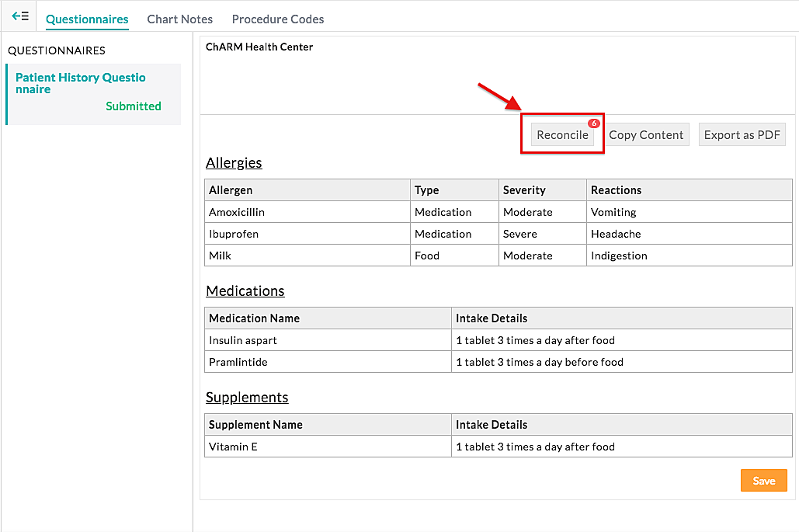Export the questionnaire as PDF
The width and height of the screenshot is (799, 532).
(742, 134)
